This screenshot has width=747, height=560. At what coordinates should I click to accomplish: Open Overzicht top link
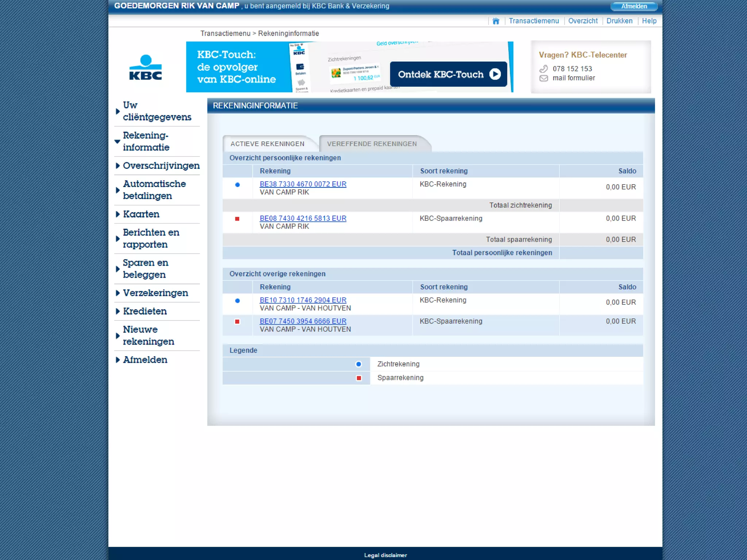(583, 21)
